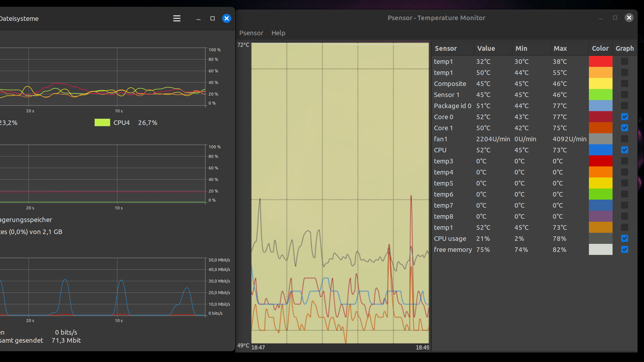Click the blue CPU color swatch
Screen dimensions: 644x362
click(600, 150)
